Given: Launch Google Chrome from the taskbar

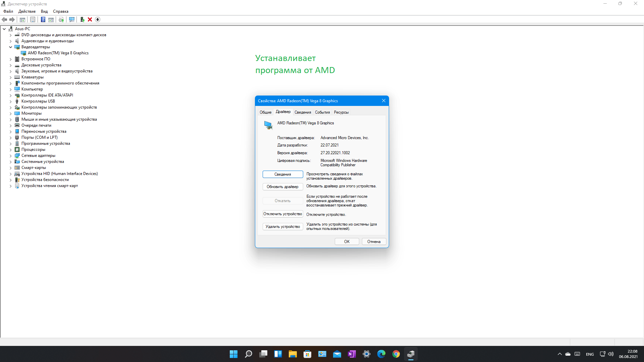Looking at the screenshot, I should (x=396, y=354).
